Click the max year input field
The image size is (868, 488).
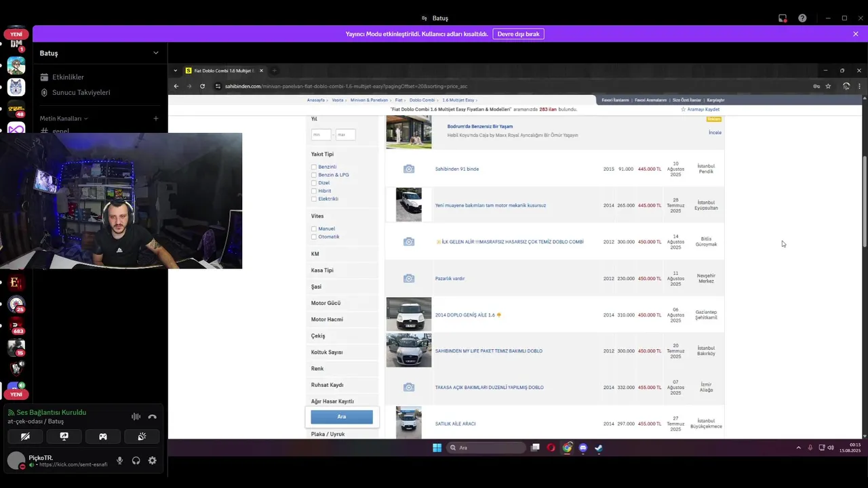tap(345, 134)
